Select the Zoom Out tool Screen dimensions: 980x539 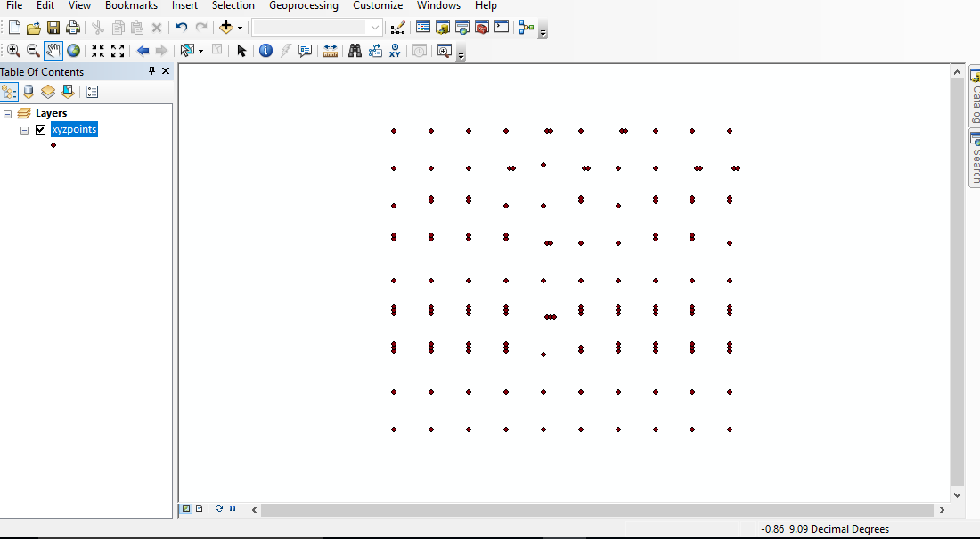click(33, 51)
